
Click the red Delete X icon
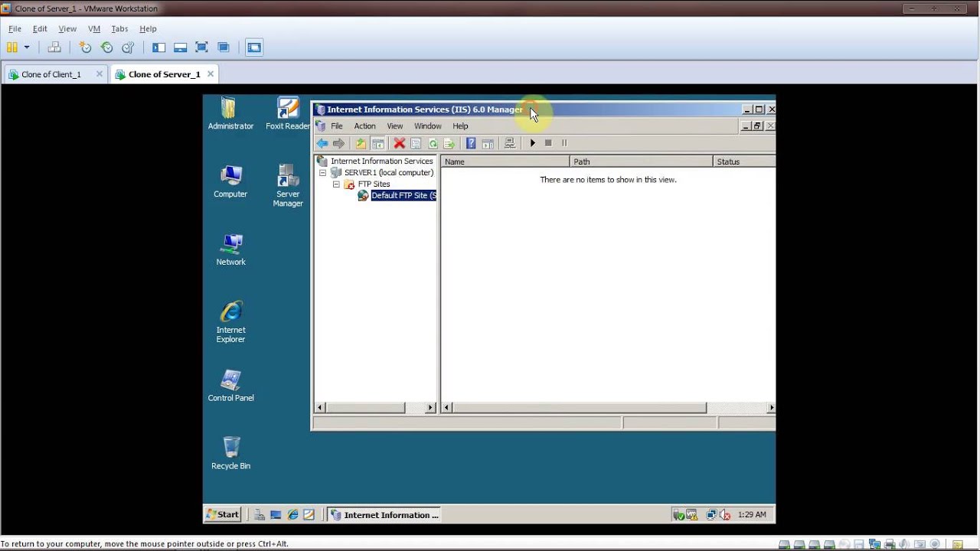click(399, 143)
